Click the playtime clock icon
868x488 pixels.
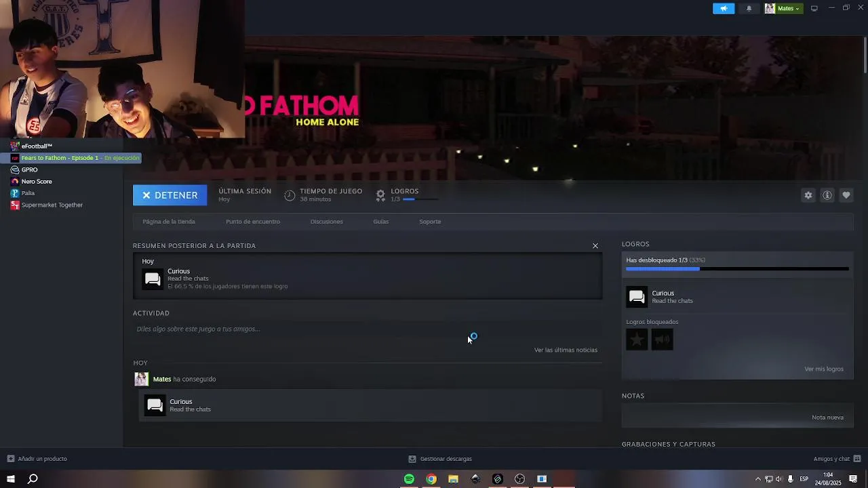point(290,195)
